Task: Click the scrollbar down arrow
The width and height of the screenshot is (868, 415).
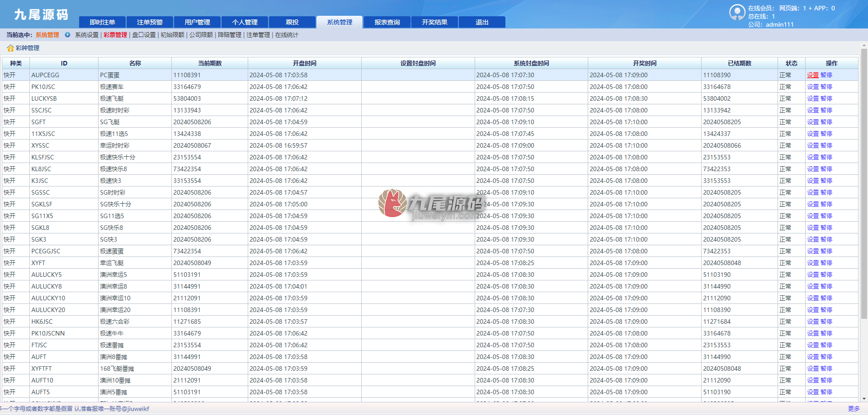Action: click(864, 399)
